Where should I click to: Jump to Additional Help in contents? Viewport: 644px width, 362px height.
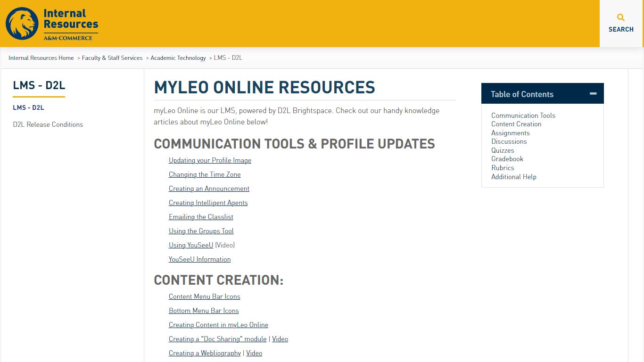pos(514,177)
